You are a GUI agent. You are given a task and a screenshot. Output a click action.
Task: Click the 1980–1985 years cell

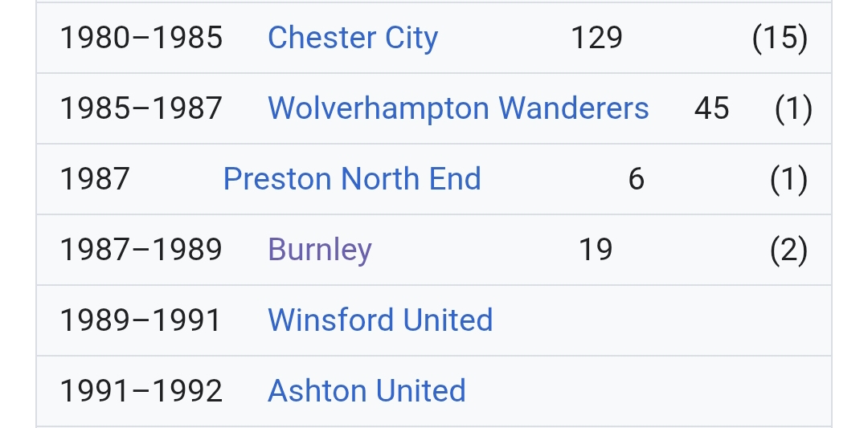click(141, 38)
